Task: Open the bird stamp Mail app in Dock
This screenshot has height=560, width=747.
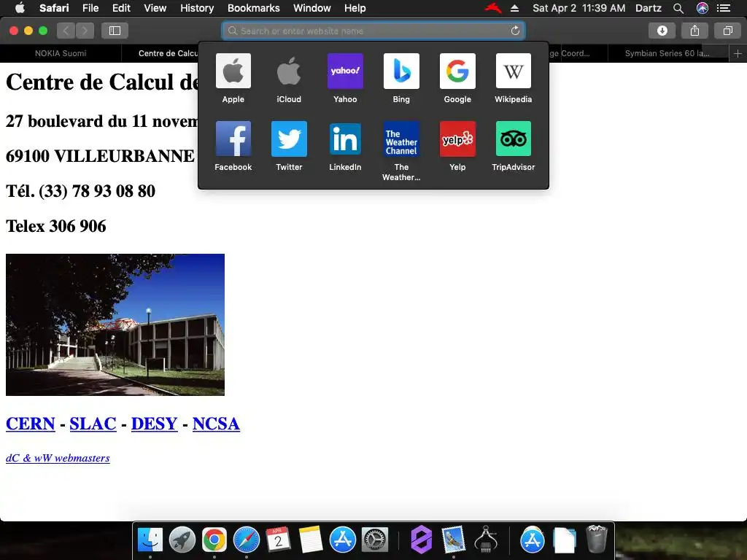Action: (453, 540)
